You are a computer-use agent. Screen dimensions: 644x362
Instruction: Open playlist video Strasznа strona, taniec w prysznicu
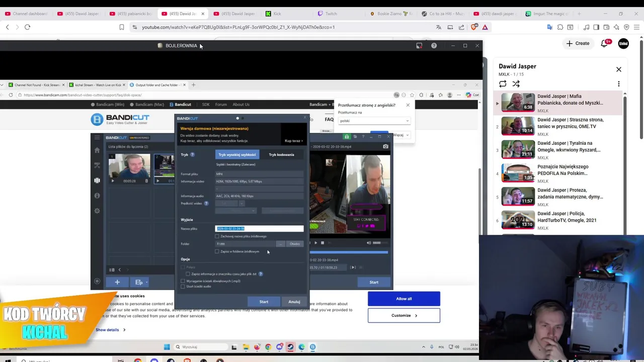[557, 126]
